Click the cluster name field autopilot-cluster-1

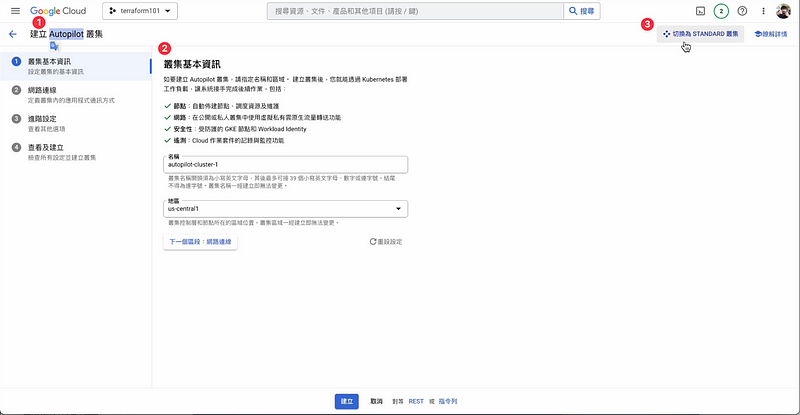tap(285, 164)
